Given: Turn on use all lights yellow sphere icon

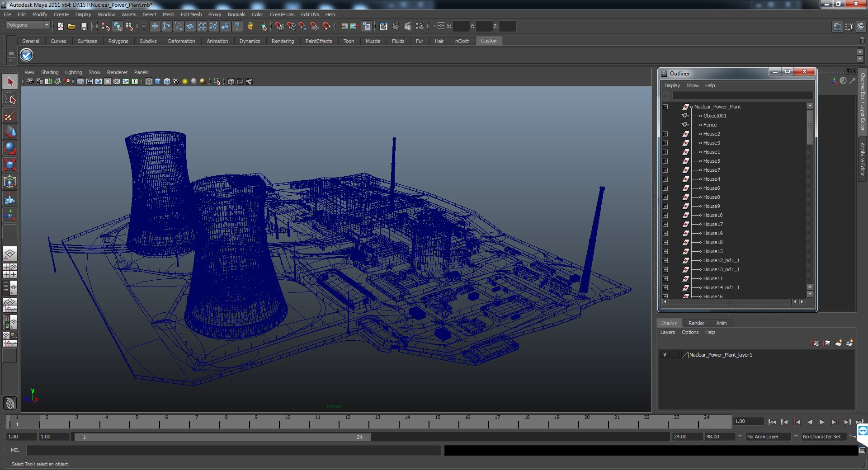Looking at the screenshot, I should 185,81.
